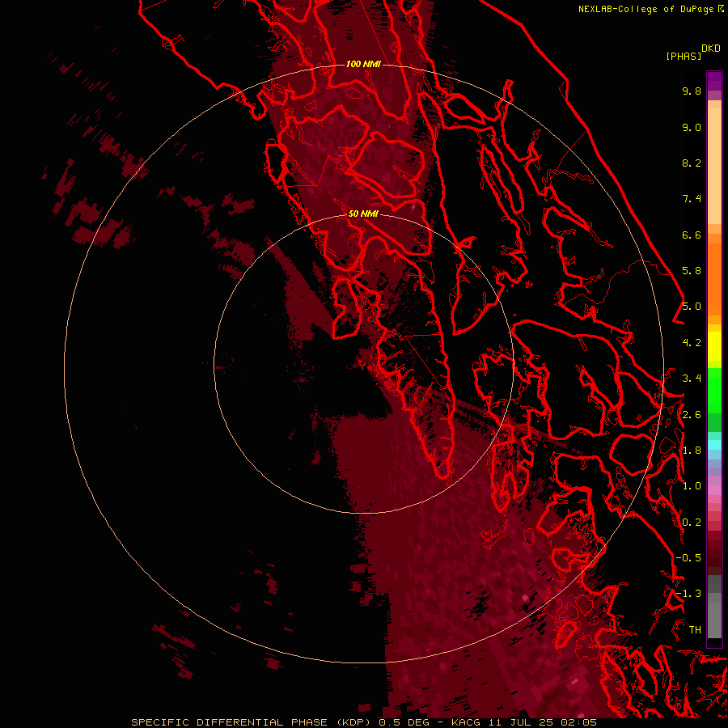728x728 pixels.
Task: Click the 5.0 value on the color scale
Action: point(692,307)
